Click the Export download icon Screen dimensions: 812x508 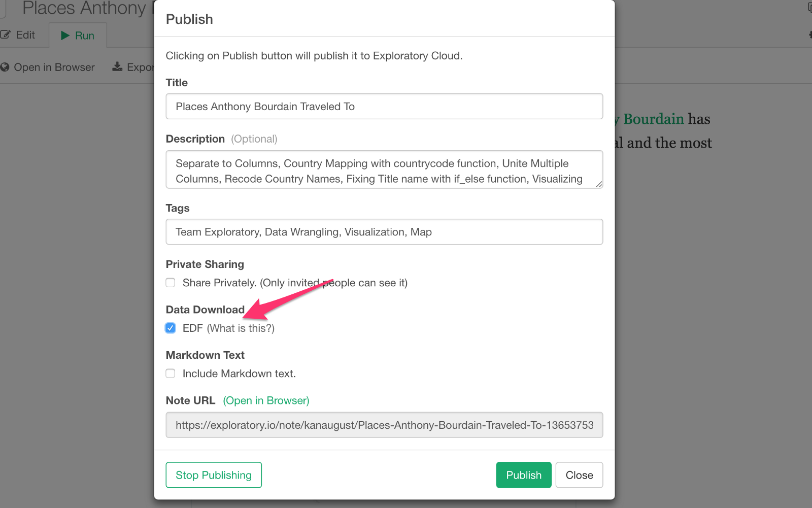pyautogui.click(x=117, y=67)
